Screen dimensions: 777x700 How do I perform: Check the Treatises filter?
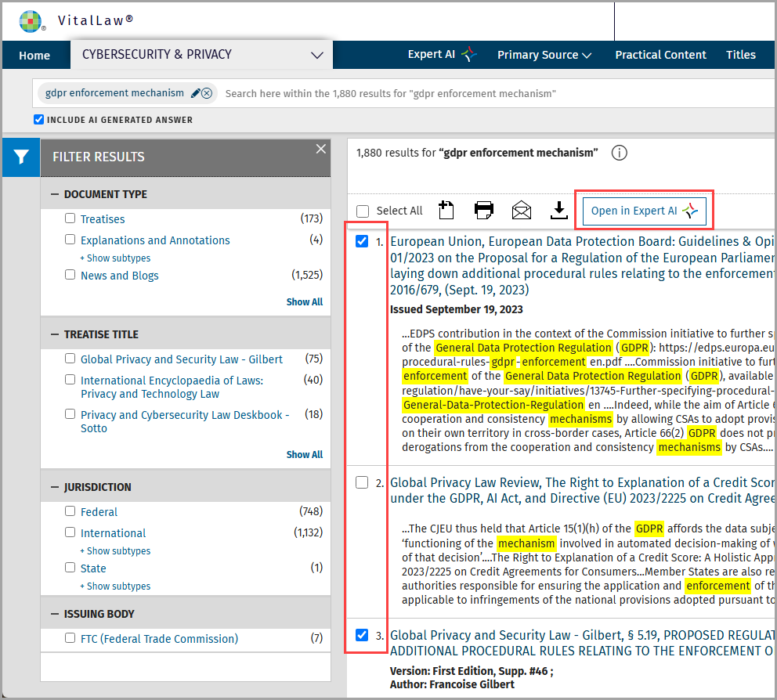70,218
